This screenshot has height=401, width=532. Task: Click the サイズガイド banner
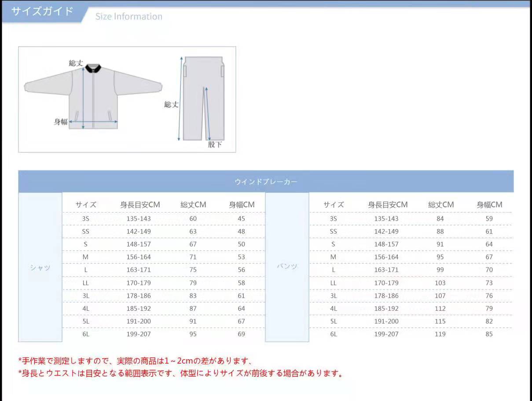click(42, 11)
